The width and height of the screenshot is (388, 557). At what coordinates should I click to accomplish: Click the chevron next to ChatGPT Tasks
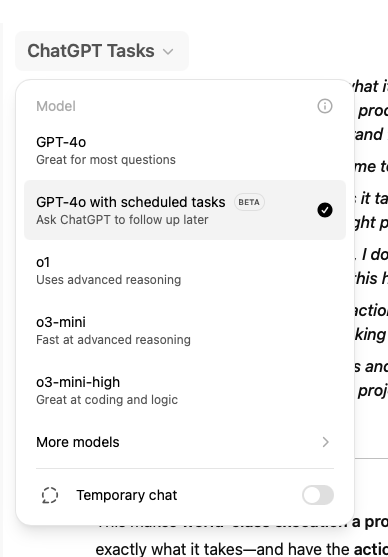168,52
